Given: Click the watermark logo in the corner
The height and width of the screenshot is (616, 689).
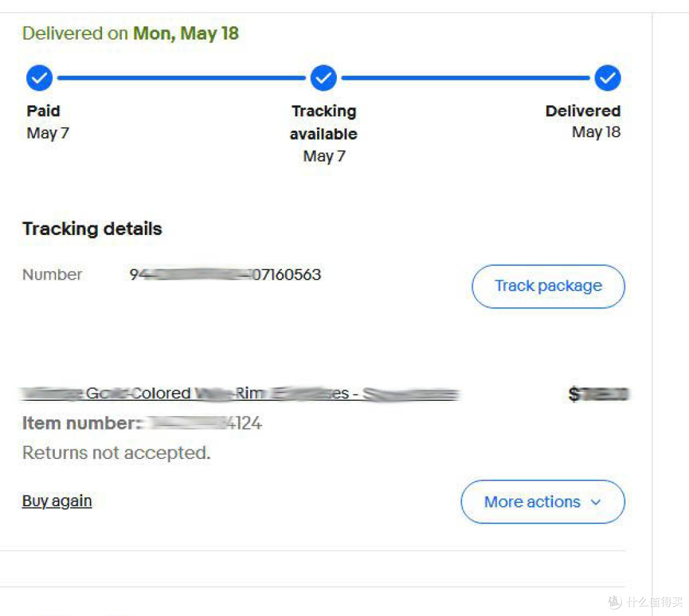Looking at the screenshot, I should click(645, 601).
